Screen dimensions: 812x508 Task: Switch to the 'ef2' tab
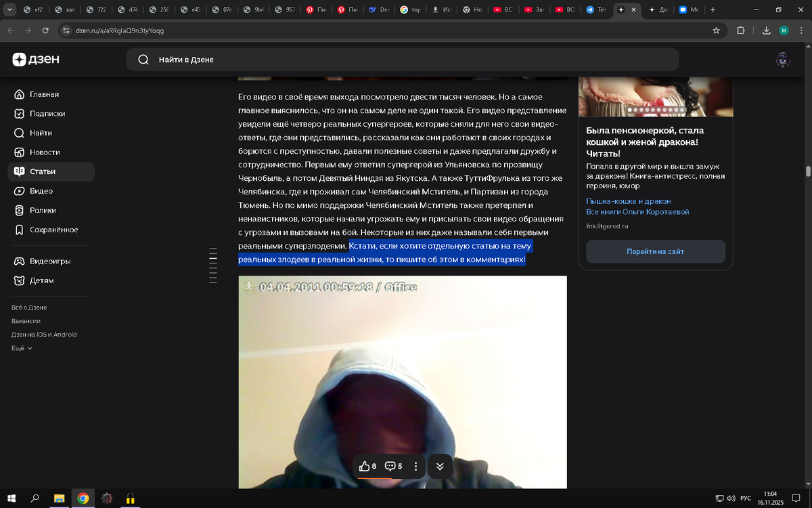34,9
